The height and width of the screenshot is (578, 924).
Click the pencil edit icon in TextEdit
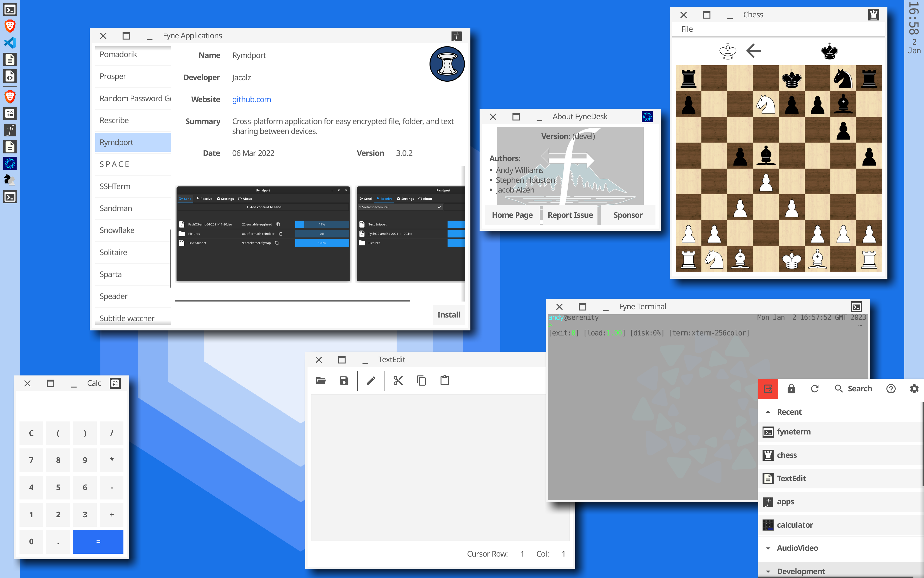click(371, 380)
